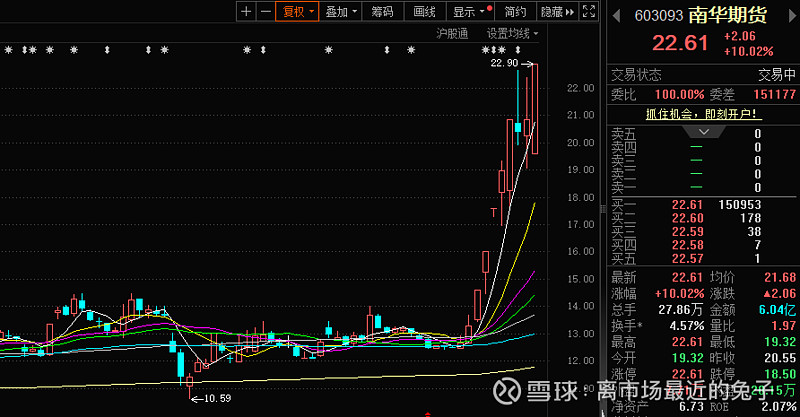The height and width of the screenshot is (417, 800).
Task: Click the leftmost star event marker
Action: (x=8, y=50)
